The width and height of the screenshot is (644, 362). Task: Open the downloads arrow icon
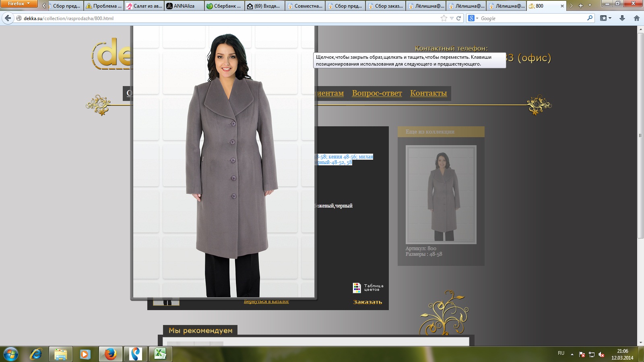[622, 18]
